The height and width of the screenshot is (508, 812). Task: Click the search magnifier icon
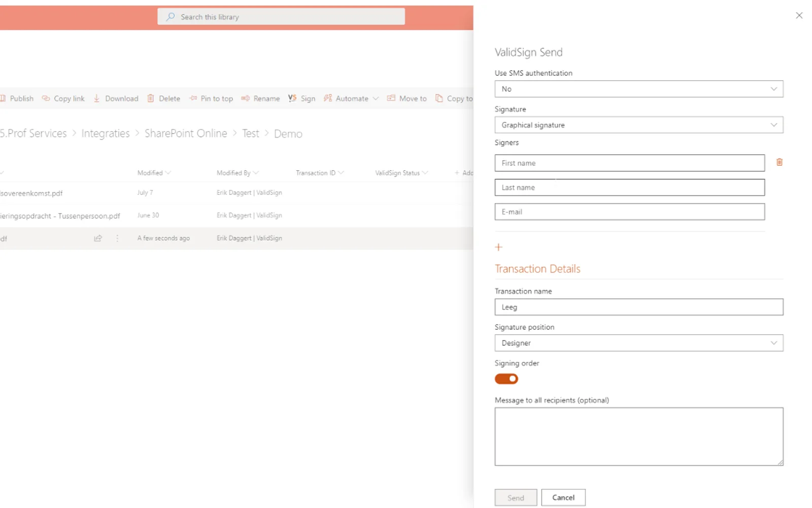171,17
